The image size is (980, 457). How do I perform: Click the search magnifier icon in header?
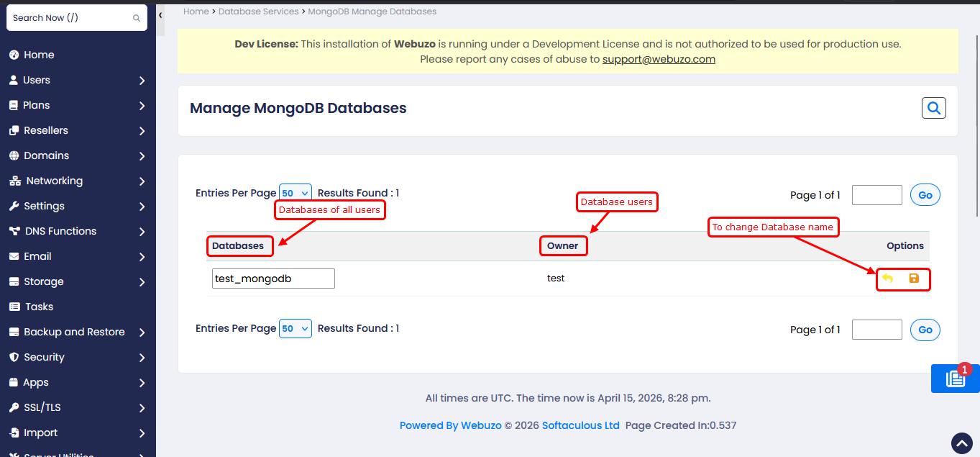(933, 108)
